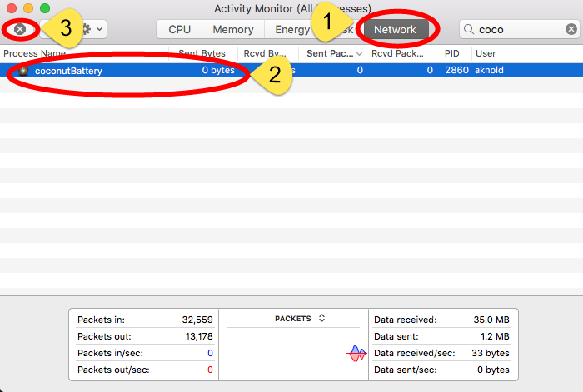Screen dimensions: 583x392
Task: Click the magnifying glass search icon
Action: (470, 29)
